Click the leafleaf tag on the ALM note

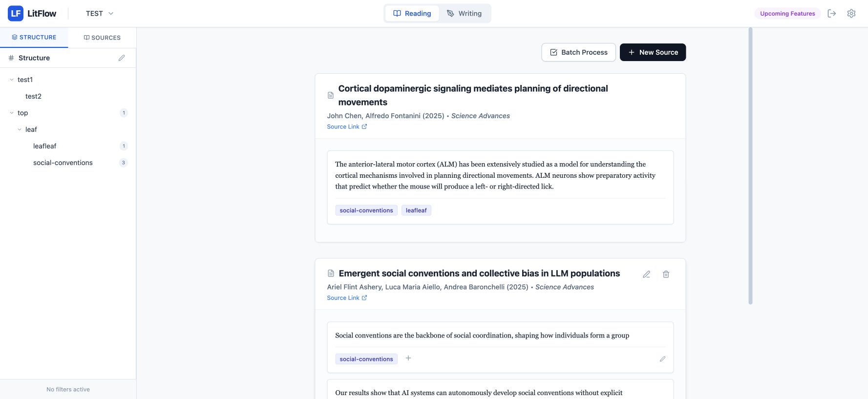(x=416, y=210)
